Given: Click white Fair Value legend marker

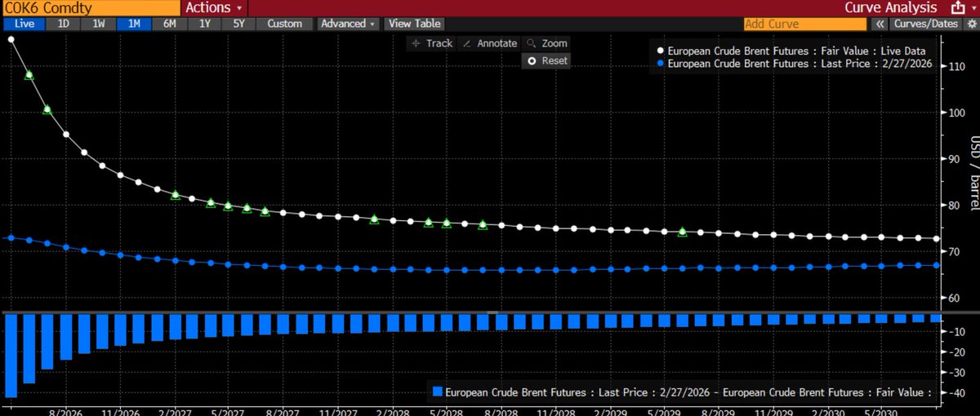Looking at the screenshot, I should pos(659,50).
